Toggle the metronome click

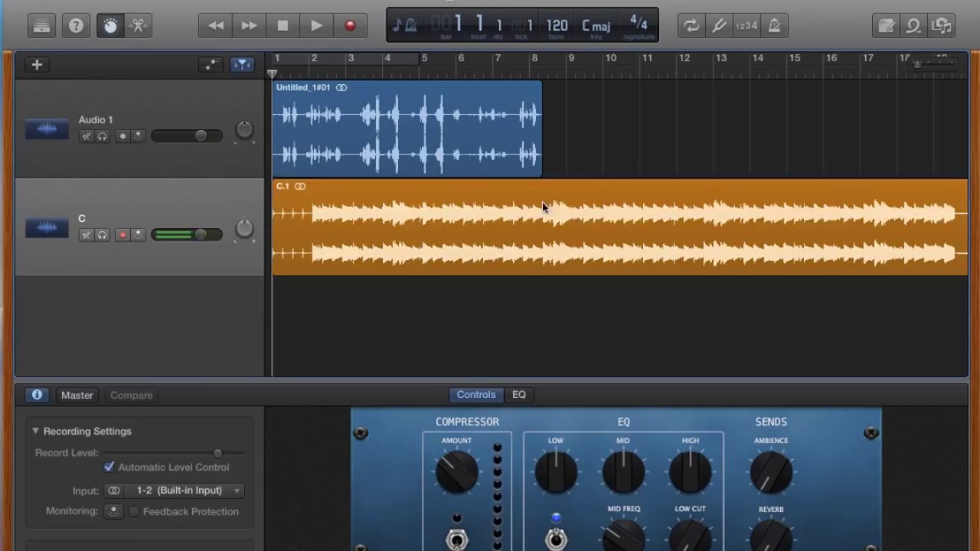[774, 26]
